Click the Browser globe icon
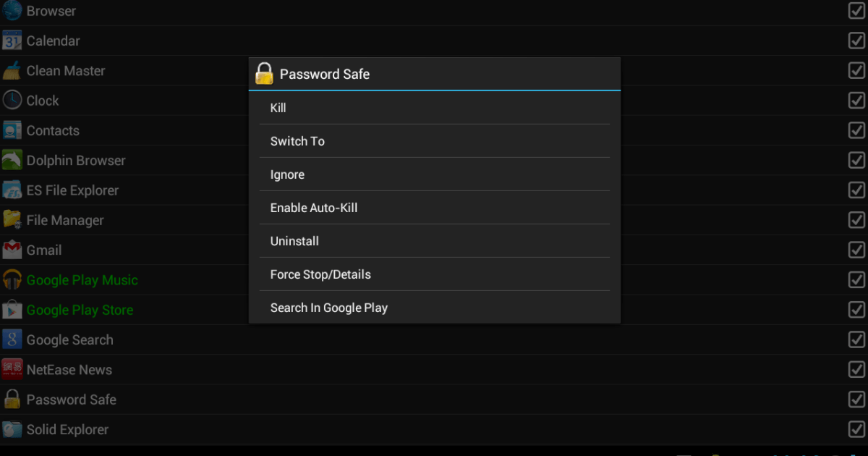 coord(12,11)
